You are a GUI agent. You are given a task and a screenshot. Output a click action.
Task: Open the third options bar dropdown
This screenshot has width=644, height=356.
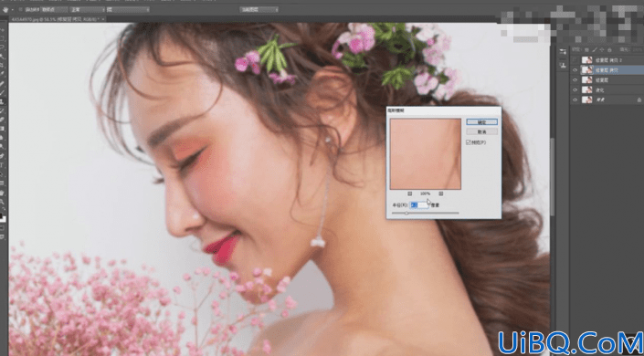click(128, 9)
